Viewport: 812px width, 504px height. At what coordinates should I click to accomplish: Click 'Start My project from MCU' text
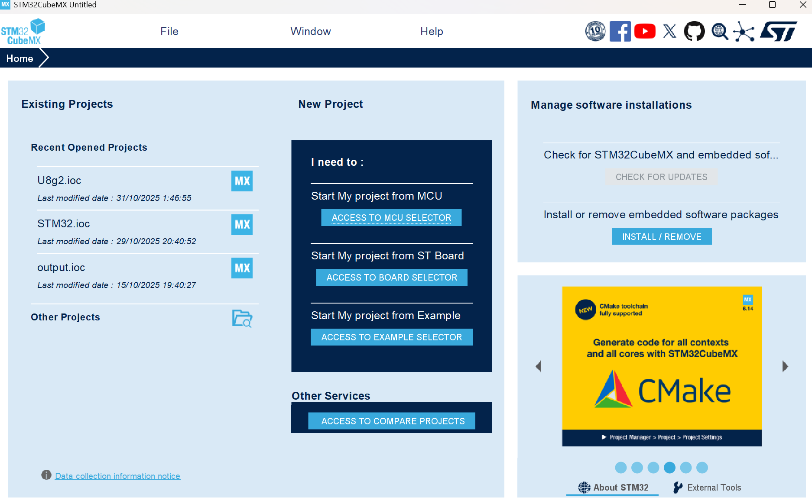(377, 196)
